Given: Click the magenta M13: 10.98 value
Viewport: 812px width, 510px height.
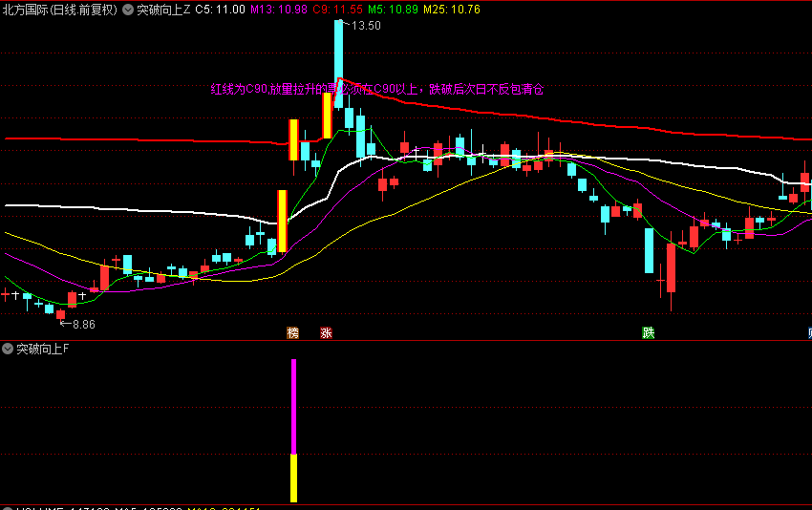Looking at the screenshot, I should coord(279,10).
